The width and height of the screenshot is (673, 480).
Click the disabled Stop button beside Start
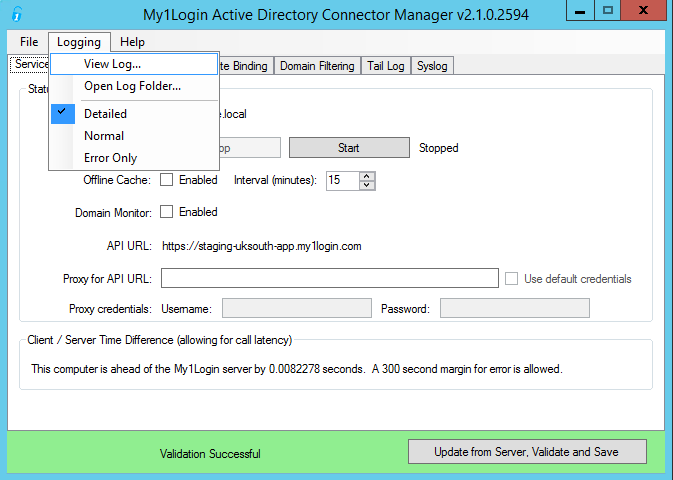(x=250, y=148)
